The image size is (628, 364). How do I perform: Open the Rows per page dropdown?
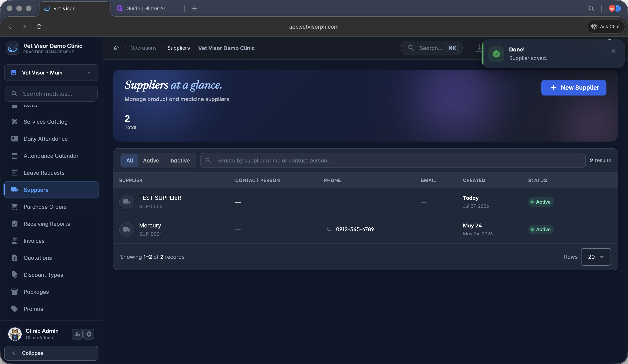coord(596,257)
